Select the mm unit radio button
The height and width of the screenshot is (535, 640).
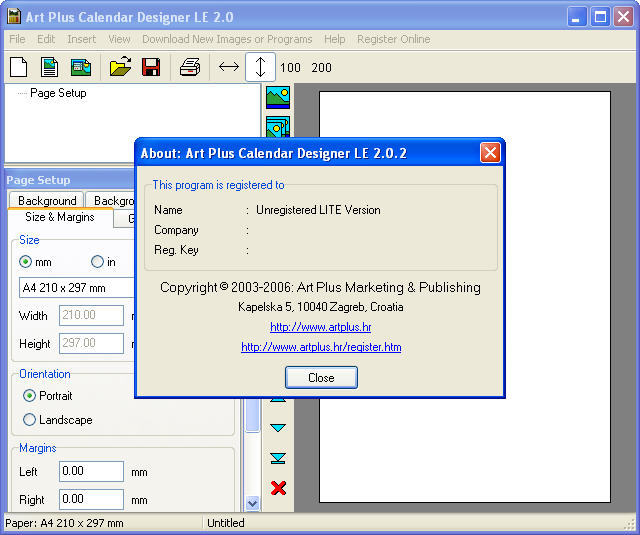click(25, 262)
